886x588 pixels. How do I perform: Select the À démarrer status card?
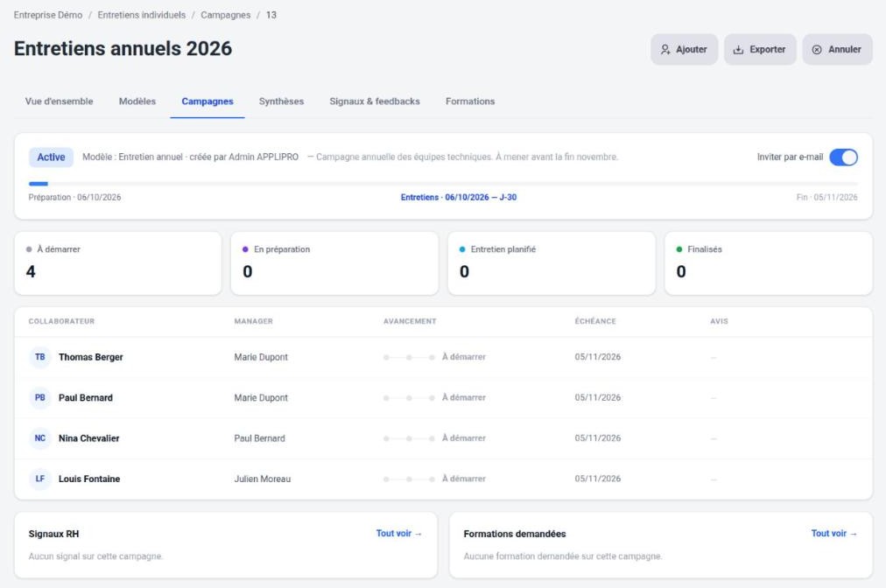pos(118,263)
